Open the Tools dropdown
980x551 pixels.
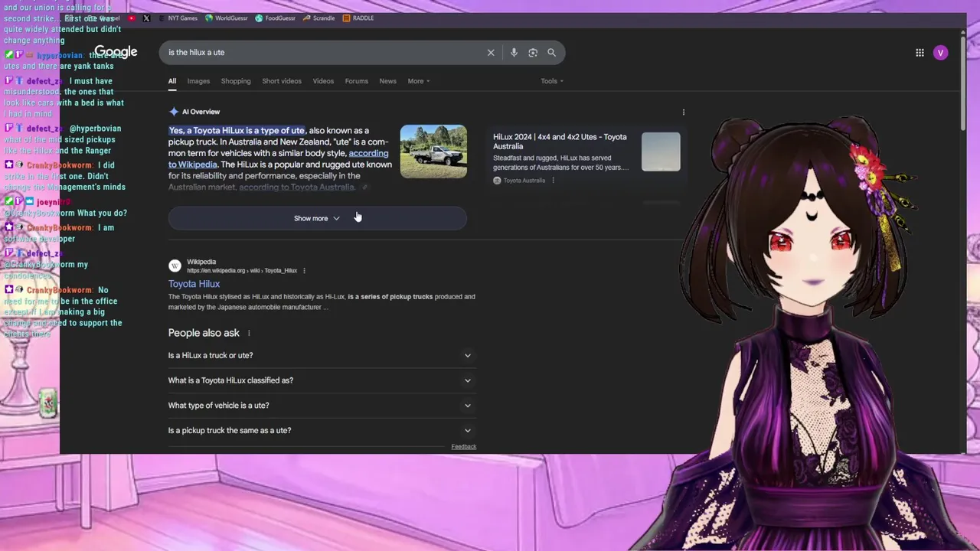tap(552, 81)
